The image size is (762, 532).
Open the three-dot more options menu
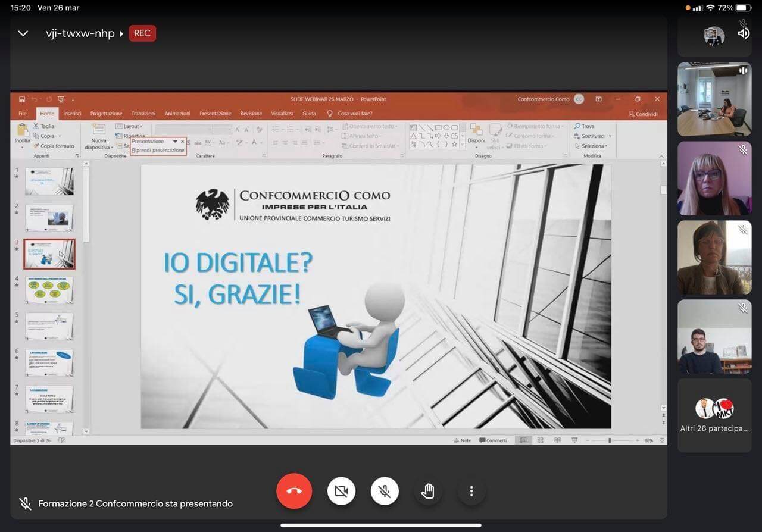(471, 491)
